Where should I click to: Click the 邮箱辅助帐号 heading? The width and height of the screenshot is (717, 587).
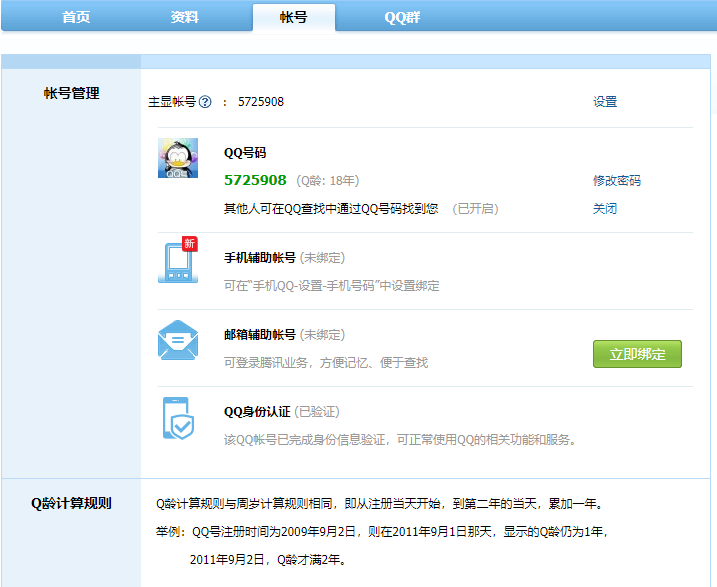point(260,335)
